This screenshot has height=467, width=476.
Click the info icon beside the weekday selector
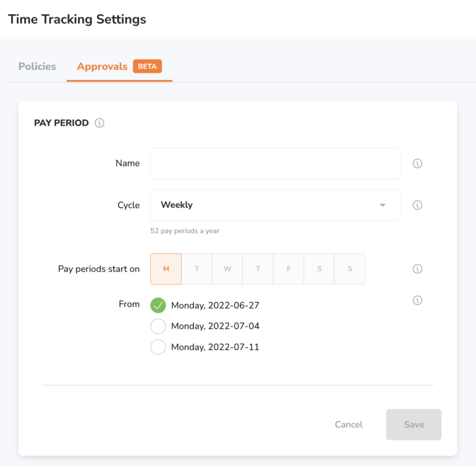[x=417, y=269]
